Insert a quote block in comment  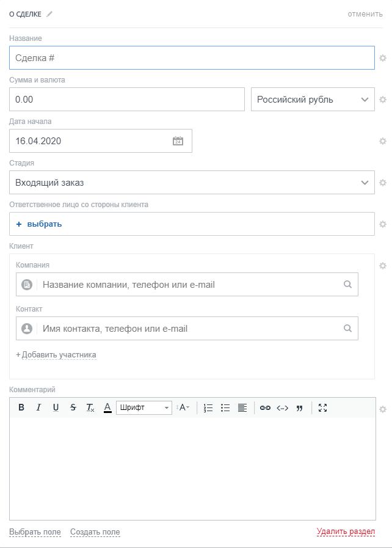coord(299,408)
